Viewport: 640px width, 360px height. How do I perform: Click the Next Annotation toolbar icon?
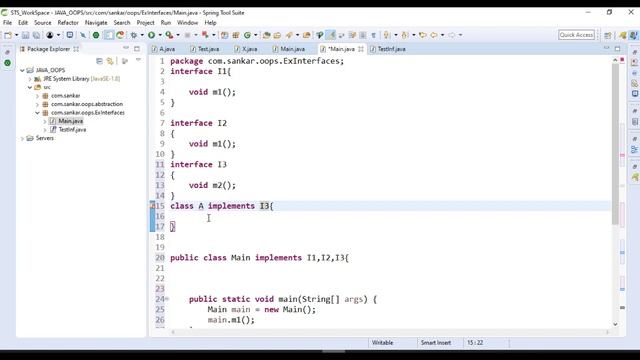[x=387, y=35]
